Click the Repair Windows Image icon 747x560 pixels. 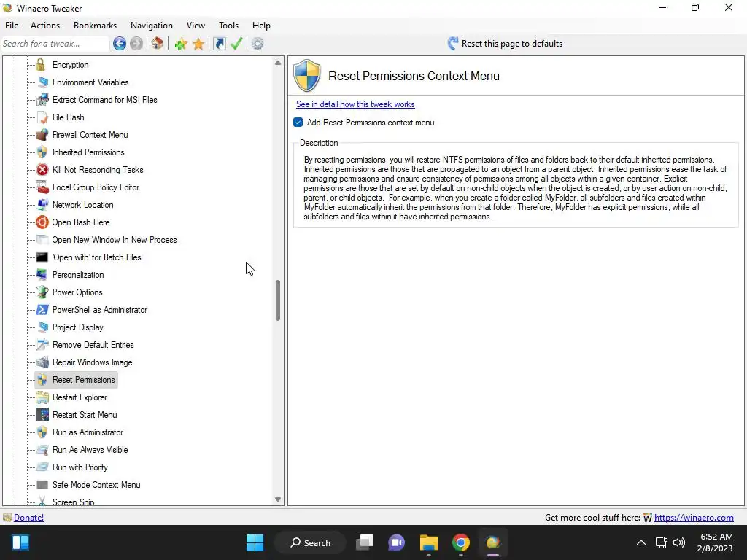point(42,362)
